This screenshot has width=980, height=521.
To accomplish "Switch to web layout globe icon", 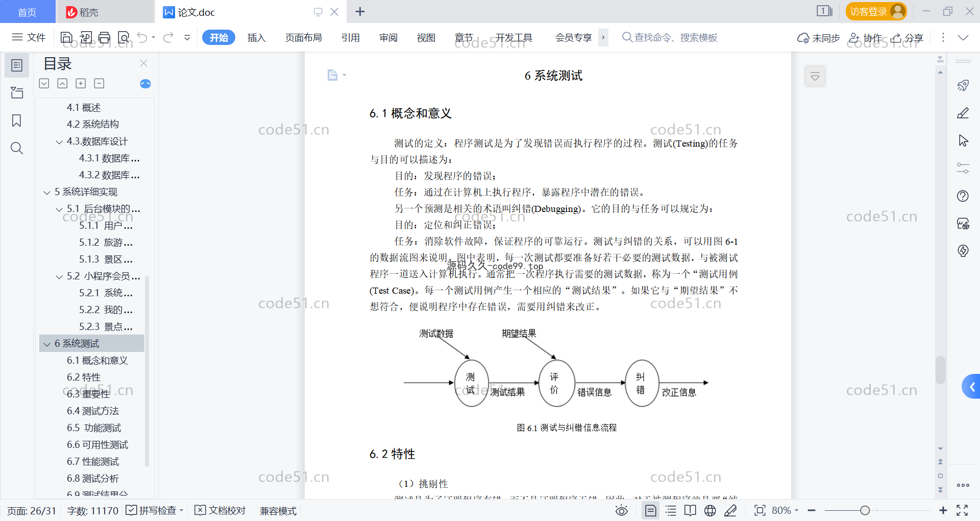I will pyautogui.click(x=710, y=510).
